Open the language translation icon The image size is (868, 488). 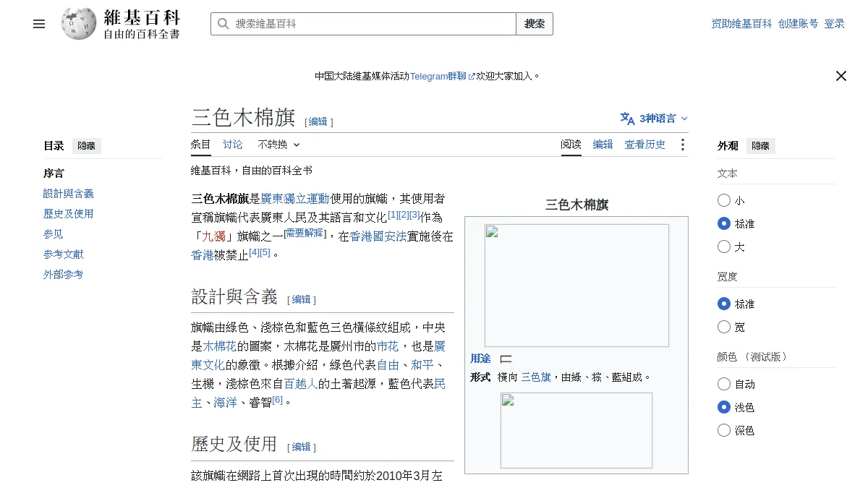tap(627, 119)
